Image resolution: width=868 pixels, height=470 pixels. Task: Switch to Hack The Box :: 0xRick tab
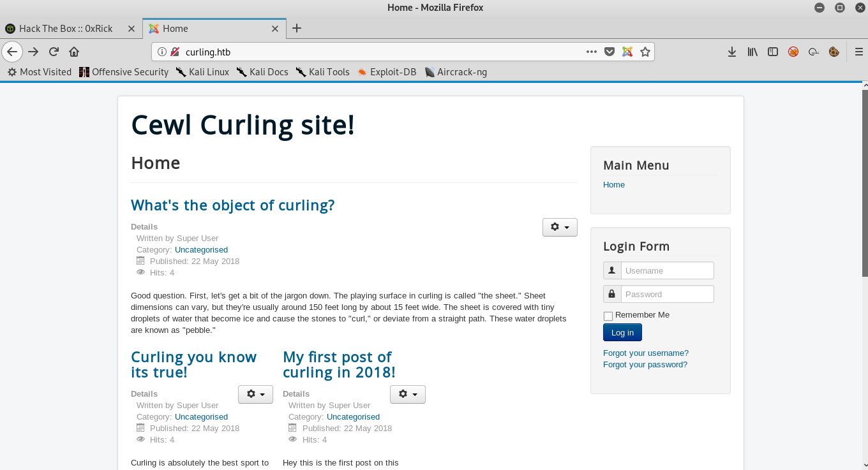[66, 29]
